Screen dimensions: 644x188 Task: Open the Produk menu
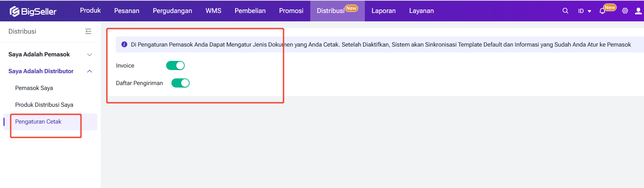point(90,11)
